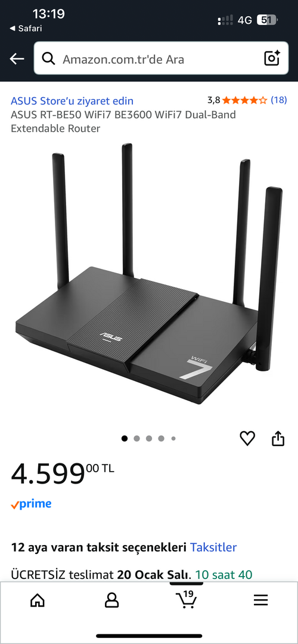This screenshot has width=298, height=644.
Task: Add product to wishlist heart icon
Action: (247, 439)
